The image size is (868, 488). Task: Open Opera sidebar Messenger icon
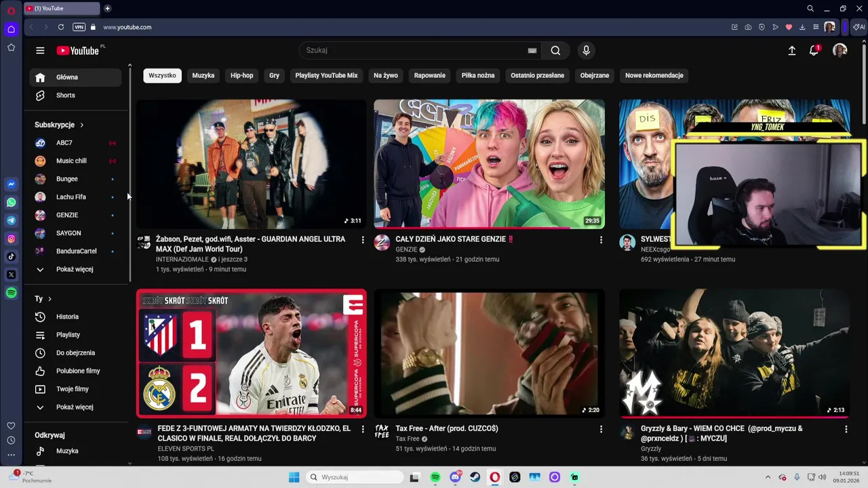tap(11, 184)
